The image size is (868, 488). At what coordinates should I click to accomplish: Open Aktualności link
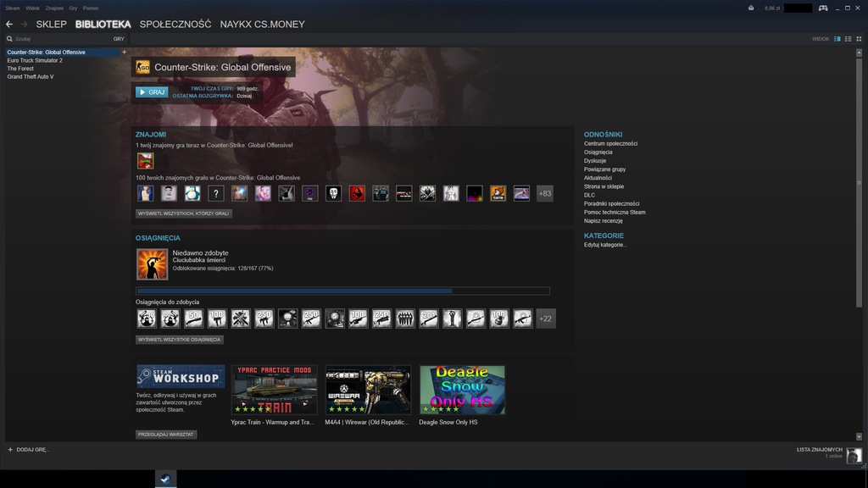click(x=598, y=178)
